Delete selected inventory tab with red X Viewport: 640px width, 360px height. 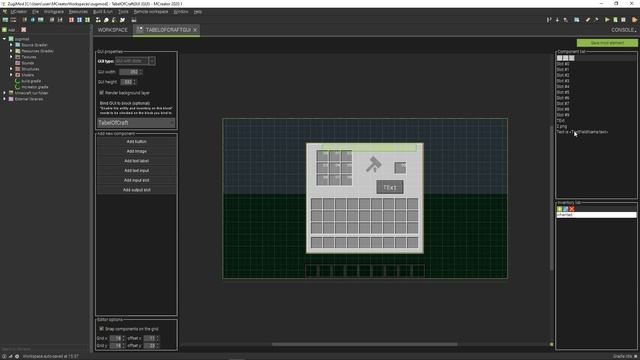(x=571, y=209)
